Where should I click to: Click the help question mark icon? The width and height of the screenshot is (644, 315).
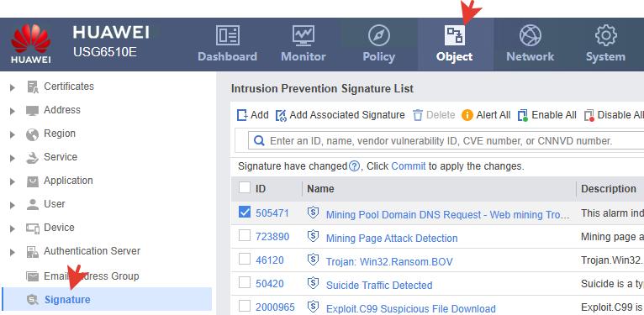[x=354, y=166]
